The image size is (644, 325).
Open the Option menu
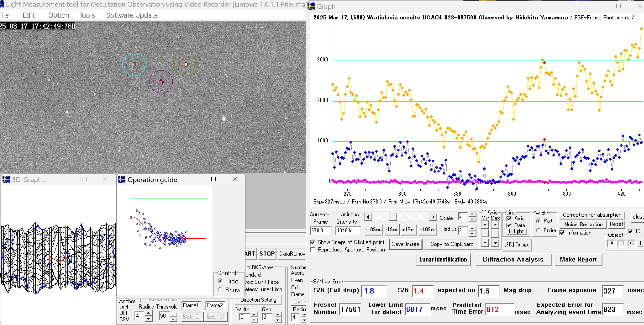(58, 15)
